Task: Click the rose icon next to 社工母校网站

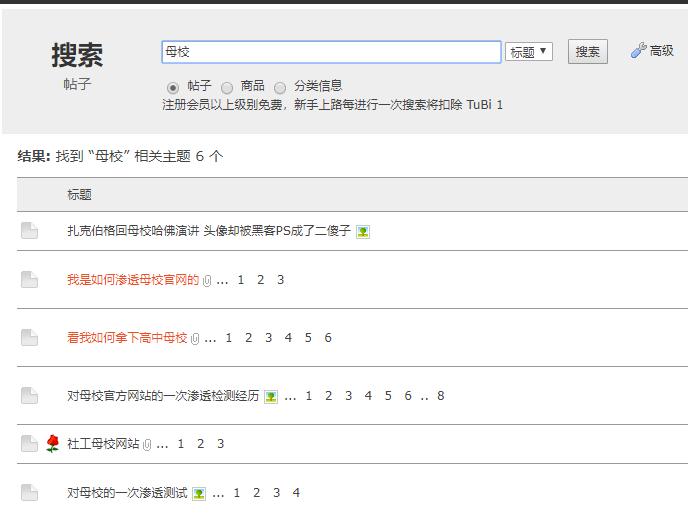Action: (x=53, y=443)
